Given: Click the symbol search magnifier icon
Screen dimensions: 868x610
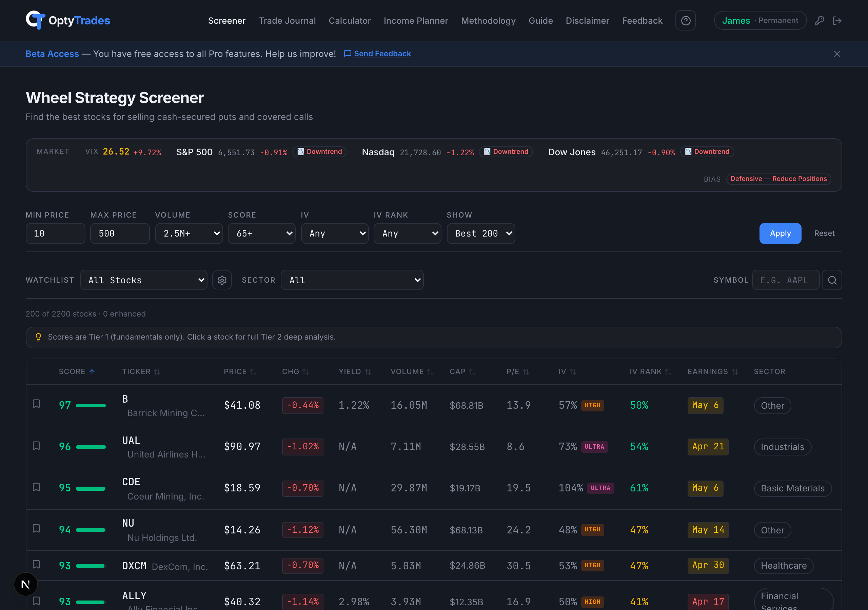Looking at the screenshot, I should tap(832, 280).
